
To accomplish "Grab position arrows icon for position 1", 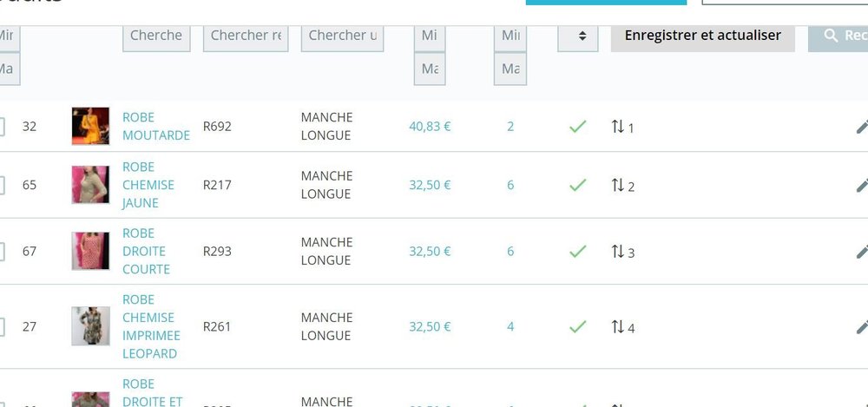I will coord(618,127).
